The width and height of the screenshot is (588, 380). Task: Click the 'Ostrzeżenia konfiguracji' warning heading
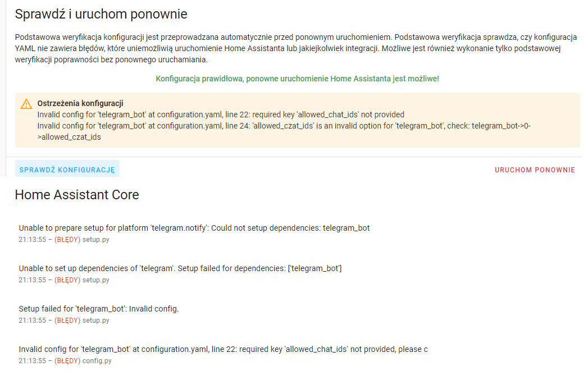(80, 103)
